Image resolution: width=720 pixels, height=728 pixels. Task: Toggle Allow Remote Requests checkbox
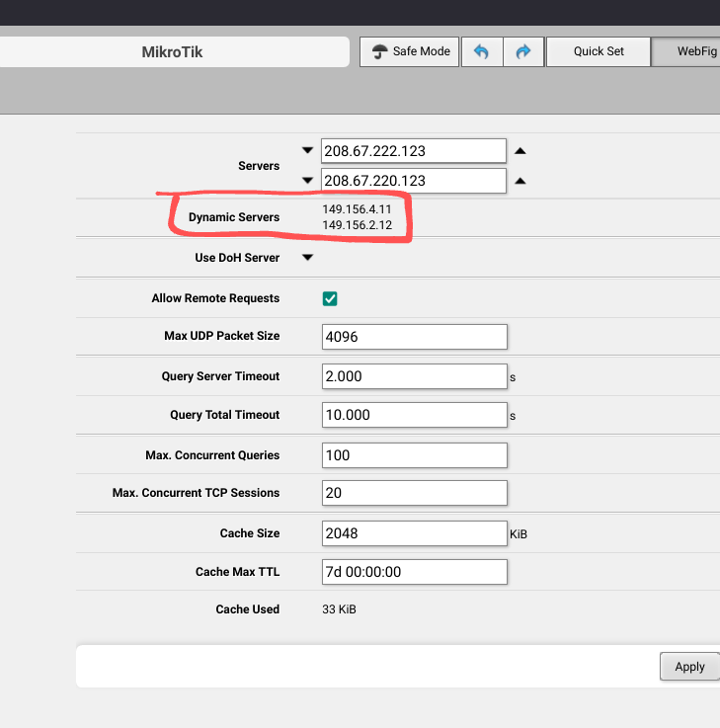pyautogui.click(x=330, y=298)
